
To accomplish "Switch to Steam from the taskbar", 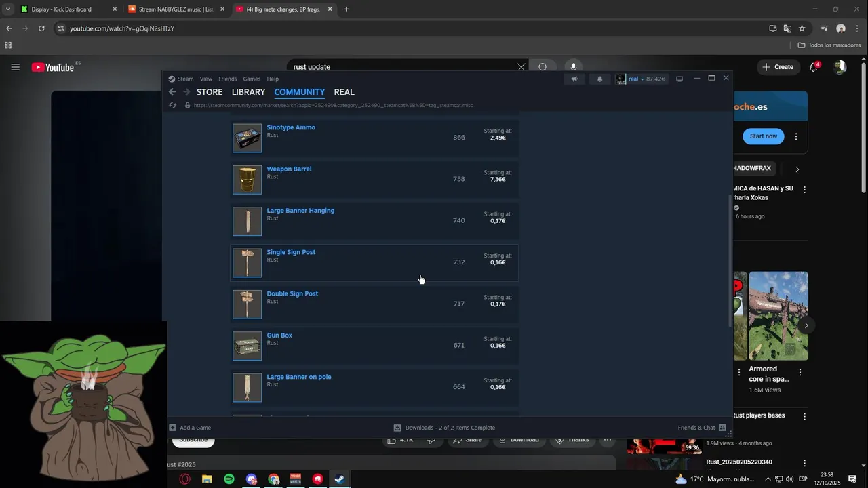I will point(340,479).
